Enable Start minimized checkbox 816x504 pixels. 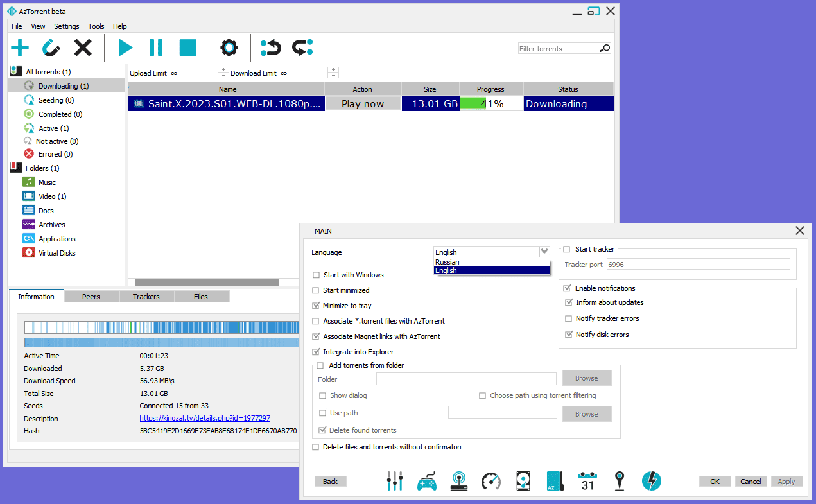[x=316, y=290]
